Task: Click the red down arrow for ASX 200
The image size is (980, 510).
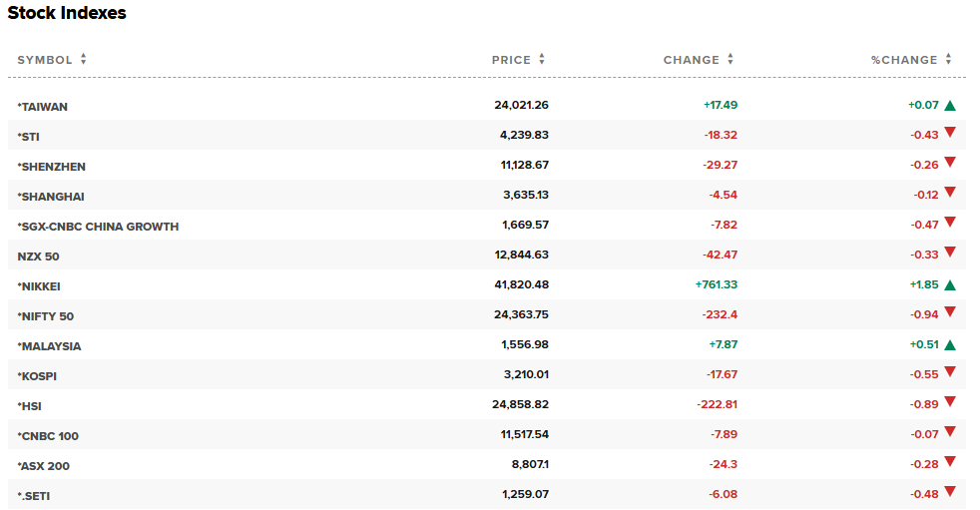Action: click(950, 462)
